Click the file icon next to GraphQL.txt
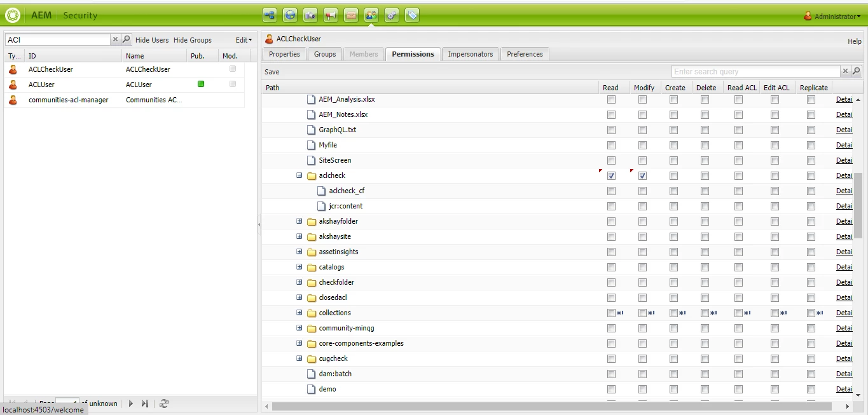The height and width of the screenshot is (415, 868). pos(312,130)
